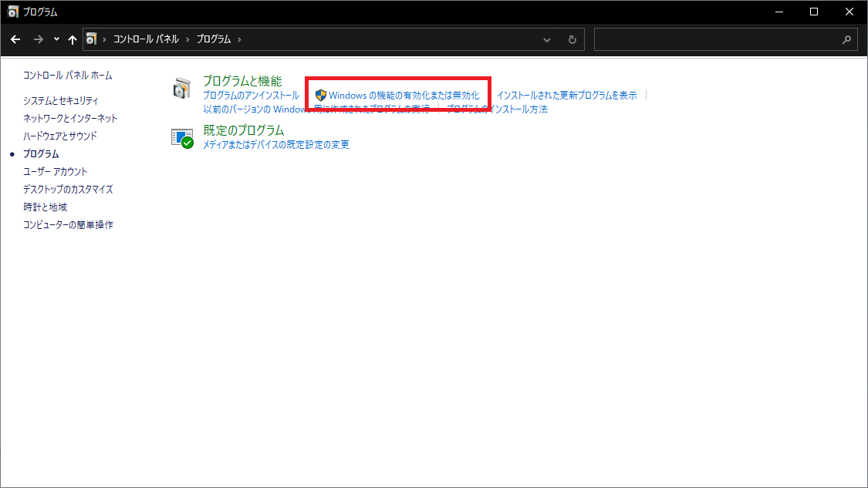Open コンピューターの簡単操作 category
868x488 pixels.
coord(68,224)
